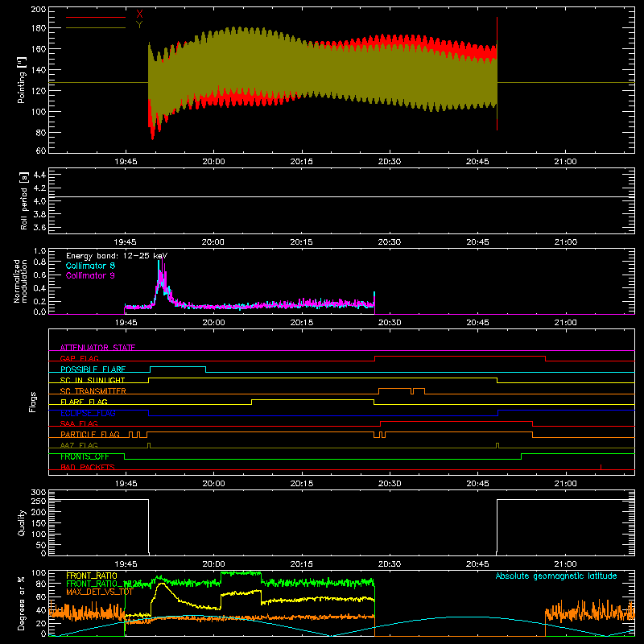The width and height of the screenshot is (644, 644).
Task: Click the 150 tick on the Quality axis
Action: click(39, 522)
